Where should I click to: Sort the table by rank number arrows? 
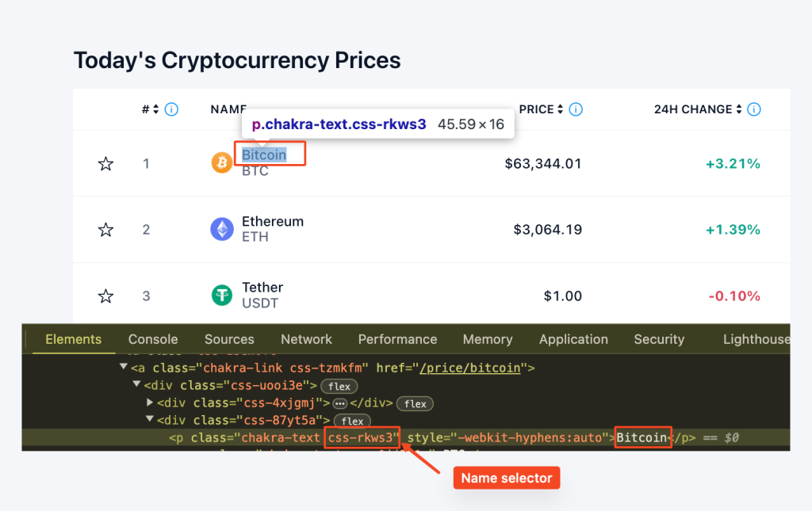tap(156, 109)
